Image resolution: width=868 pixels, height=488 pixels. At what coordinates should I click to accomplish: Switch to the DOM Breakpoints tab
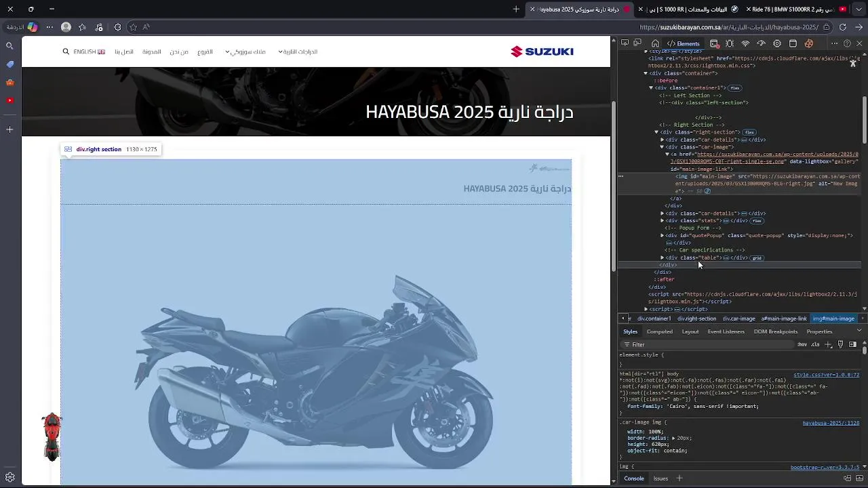775,331
